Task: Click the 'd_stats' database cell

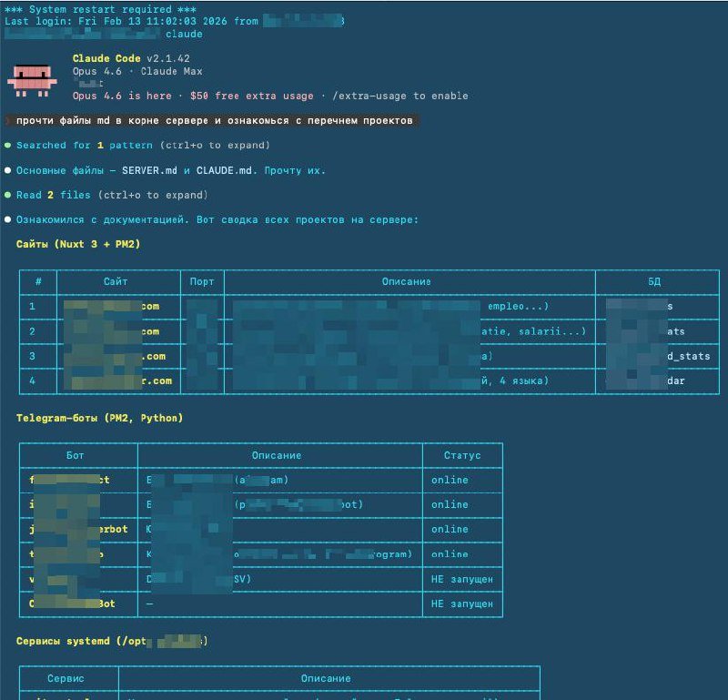Action: 689,356
